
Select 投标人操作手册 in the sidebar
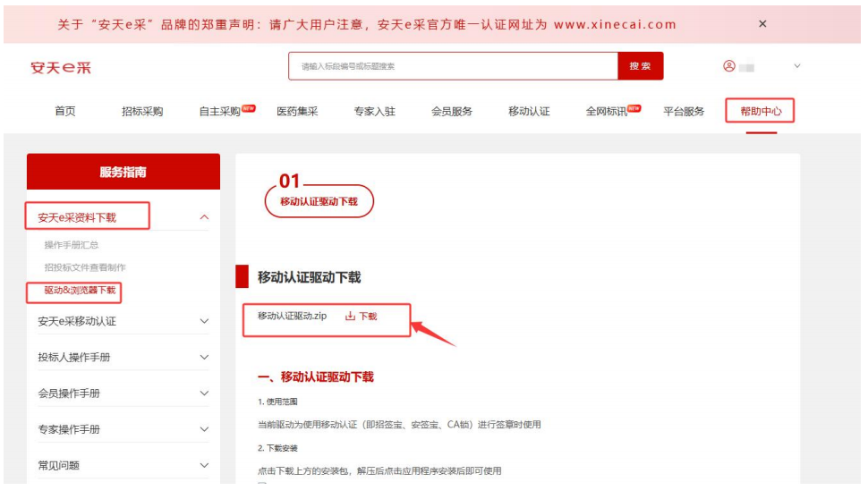click(74, 358)
